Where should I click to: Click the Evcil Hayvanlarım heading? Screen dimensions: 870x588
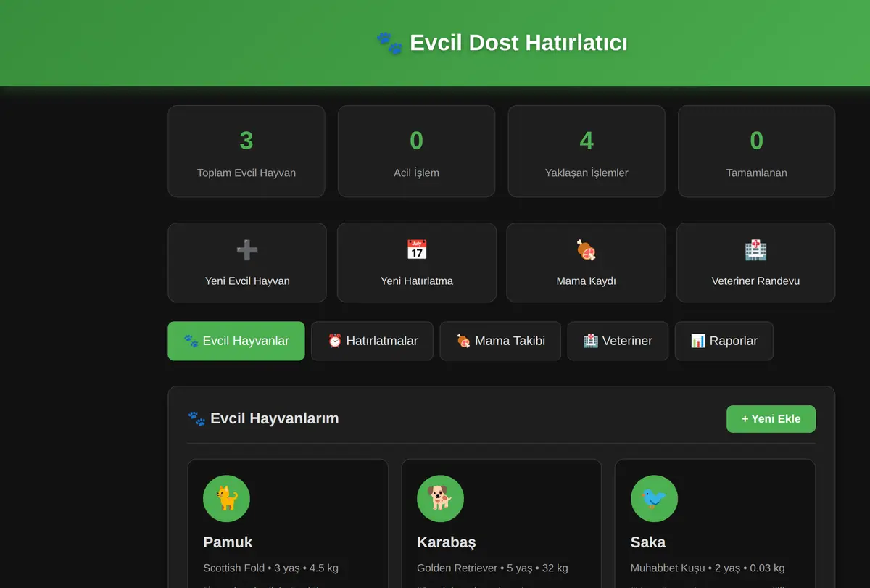tap(274, 418)
